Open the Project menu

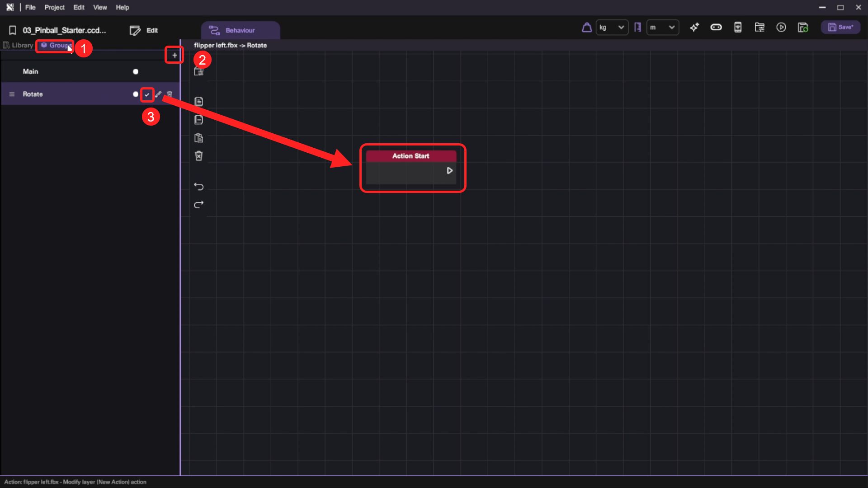point(54,7)
